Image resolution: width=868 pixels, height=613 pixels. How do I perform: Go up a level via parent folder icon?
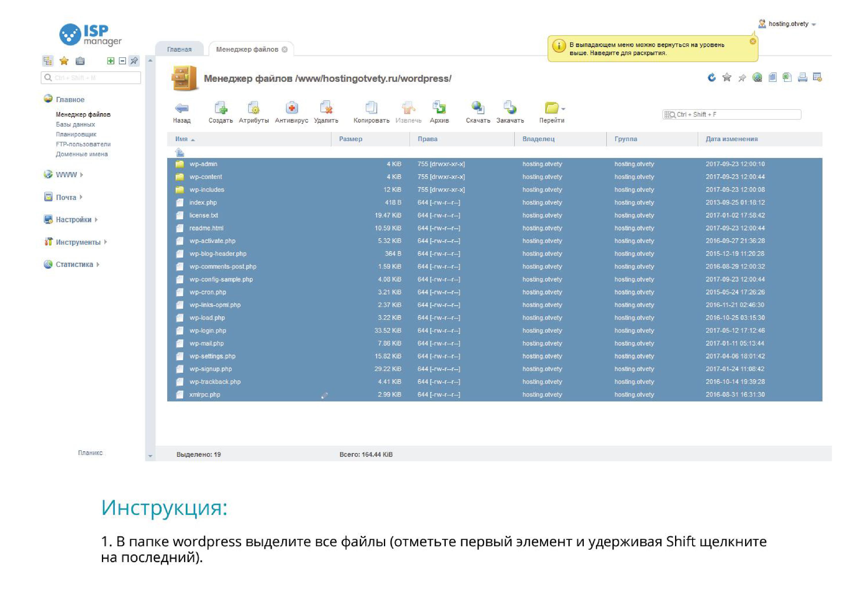[180, 152]
